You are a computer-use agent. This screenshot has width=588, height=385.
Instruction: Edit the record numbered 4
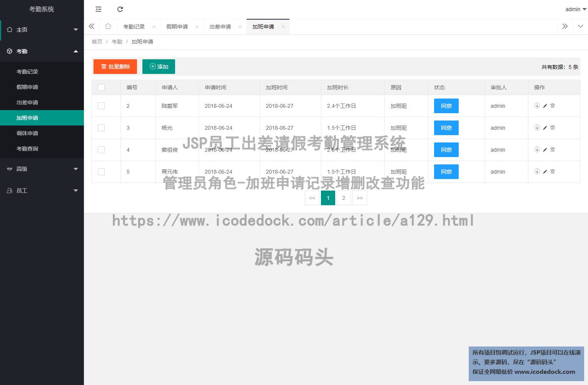pos(545,150)
